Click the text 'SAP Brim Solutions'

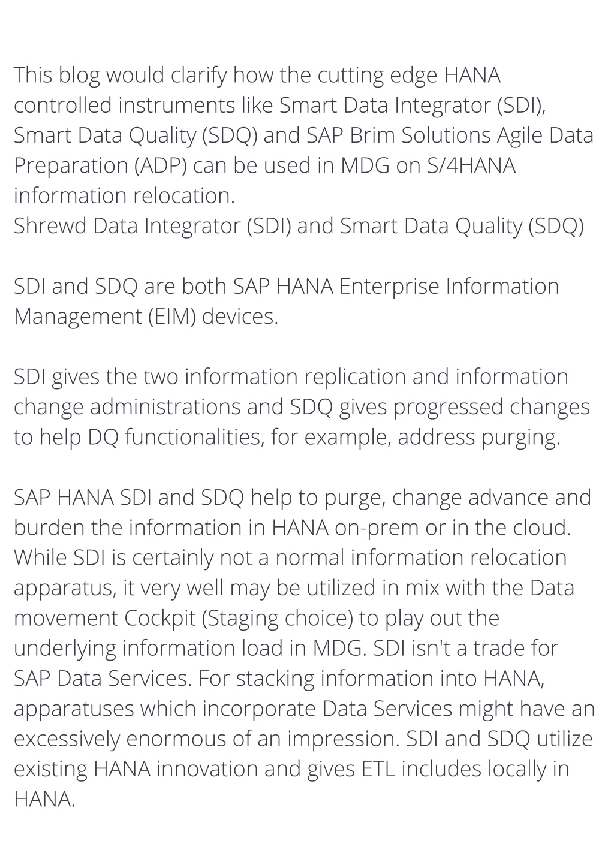click(398, 135)
